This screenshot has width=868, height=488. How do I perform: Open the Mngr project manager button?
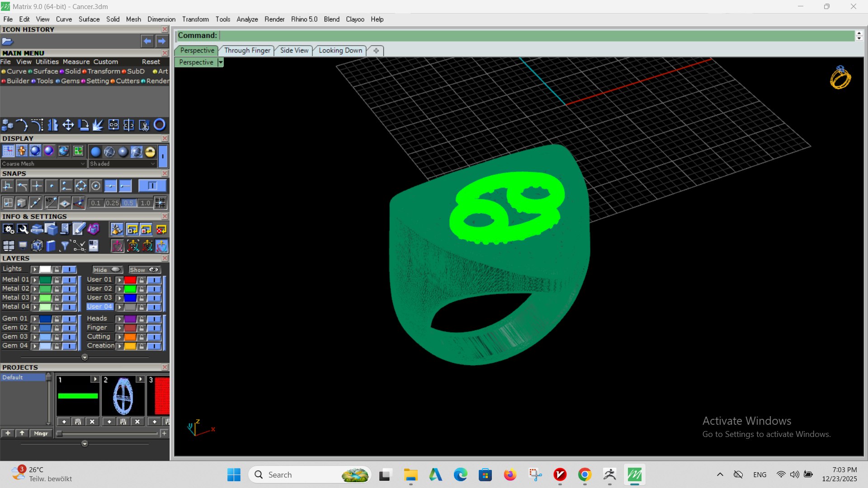[x=41, y=433]
